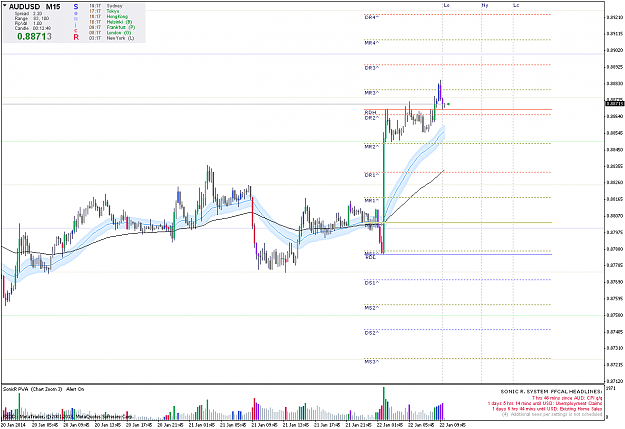
Task: Click the Ny session marker label at top
Action: coord(485,6)
